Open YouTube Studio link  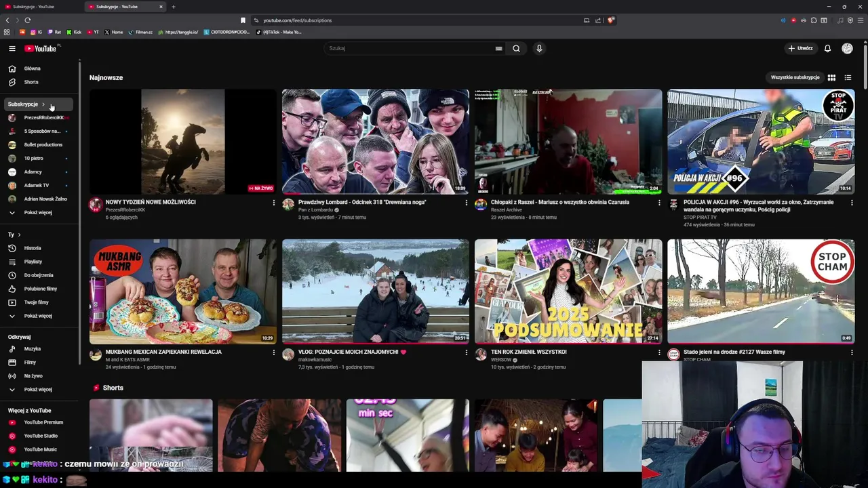[x=38, y=436]
